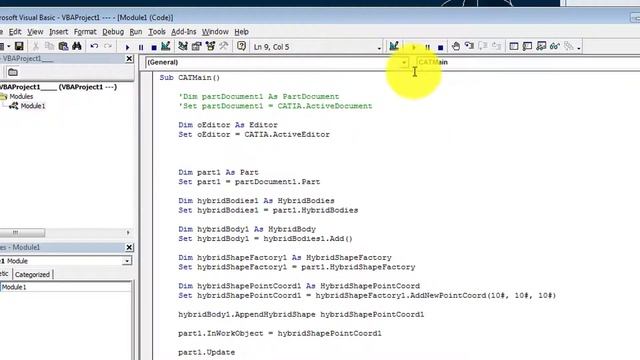Run the macro with the Standard toolbar play button
Viewport: 640px width, 360px height.
(127, 47)
